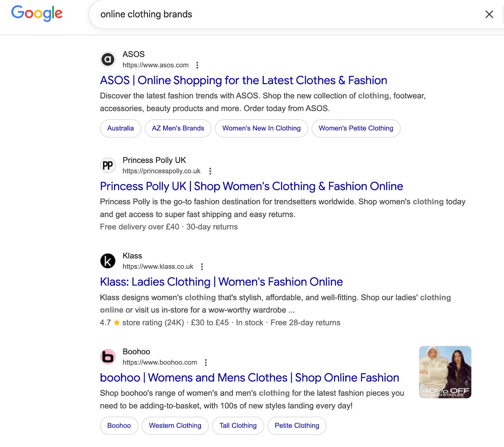This screenshot has height=447, width=504.
Task: Open the three-dot menu for Klass result
Action: coord(202,266)
